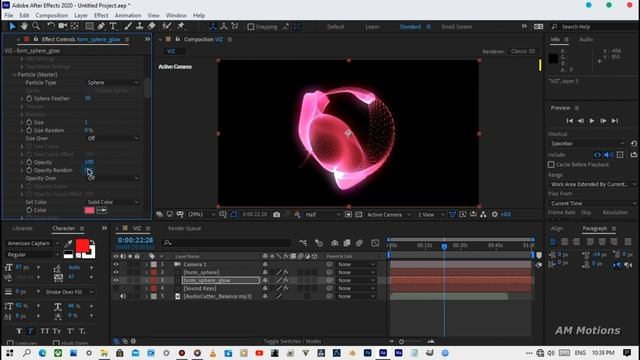Open the Active Camera view dropdown
The height and width of the screenshot is (360, 640).
(389, 214)
